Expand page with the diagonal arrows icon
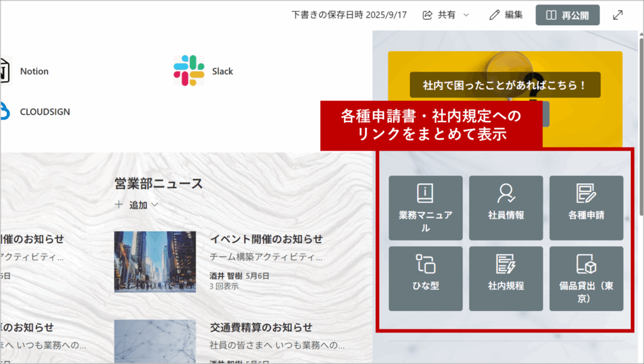Screen dimensions: 644x364 (x=618, y=15)
